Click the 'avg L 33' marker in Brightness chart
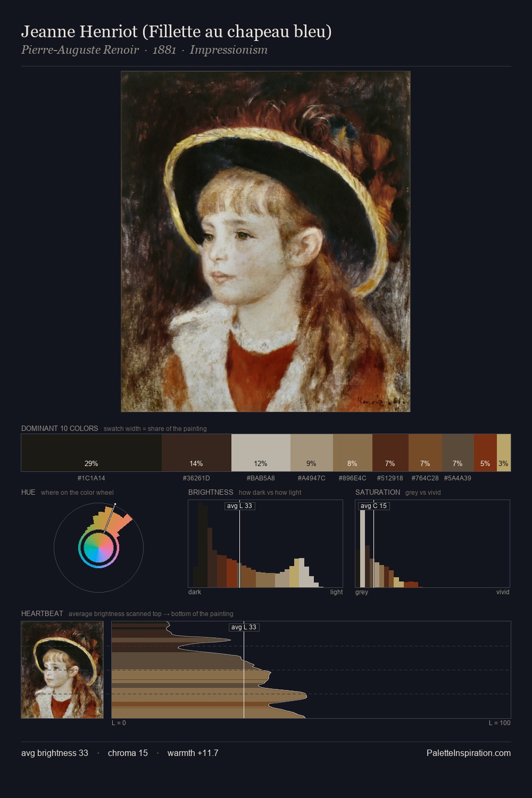Screen dimensions: 532x798 (x=239, y=506)
